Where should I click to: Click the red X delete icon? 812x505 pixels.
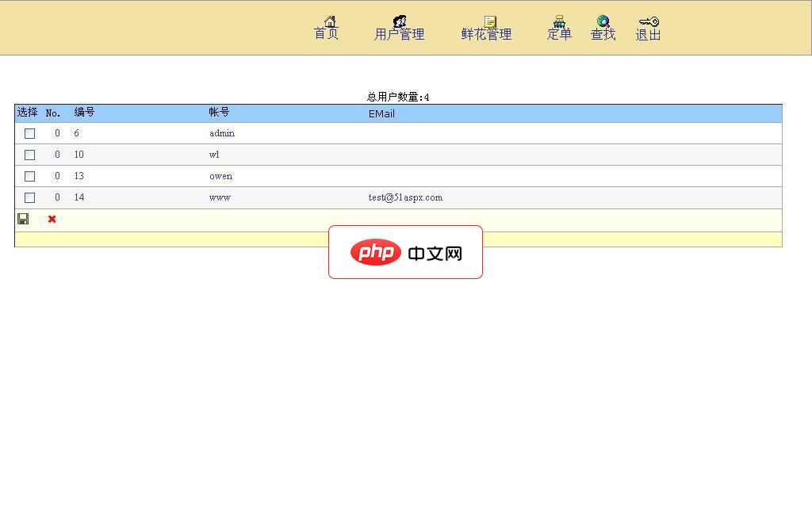(x=51, y=219)
